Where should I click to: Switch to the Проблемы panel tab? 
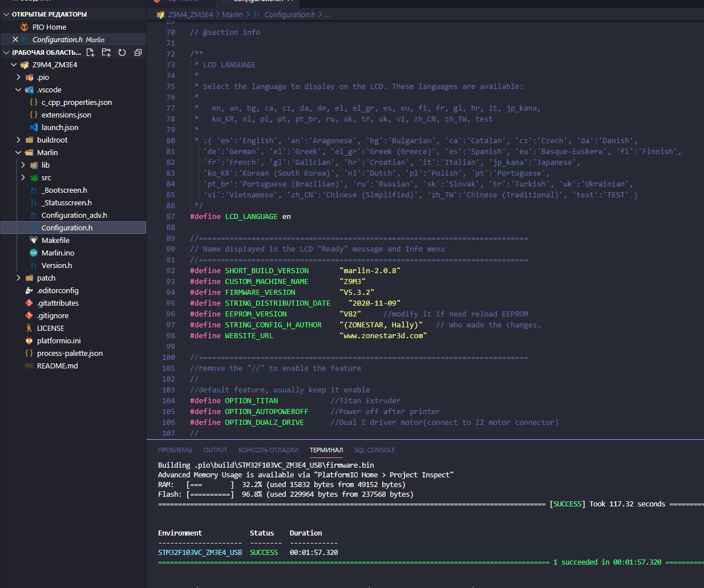(175, 450)
